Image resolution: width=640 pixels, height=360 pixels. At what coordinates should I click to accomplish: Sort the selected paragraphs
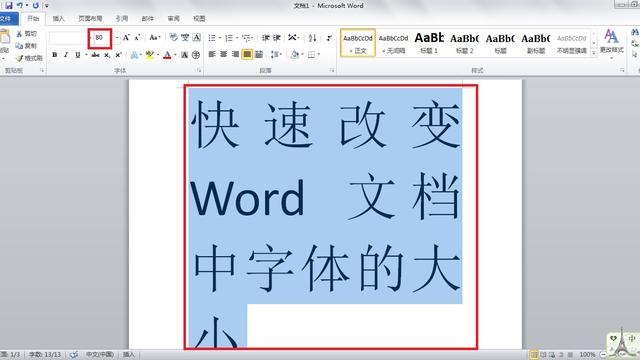(313, 38)
